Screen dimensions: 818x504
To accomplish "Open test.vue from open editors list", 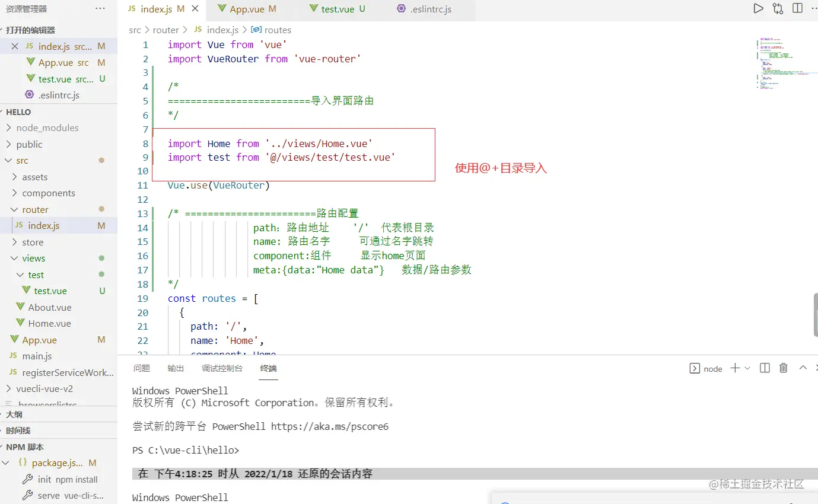I will point(59,79).
